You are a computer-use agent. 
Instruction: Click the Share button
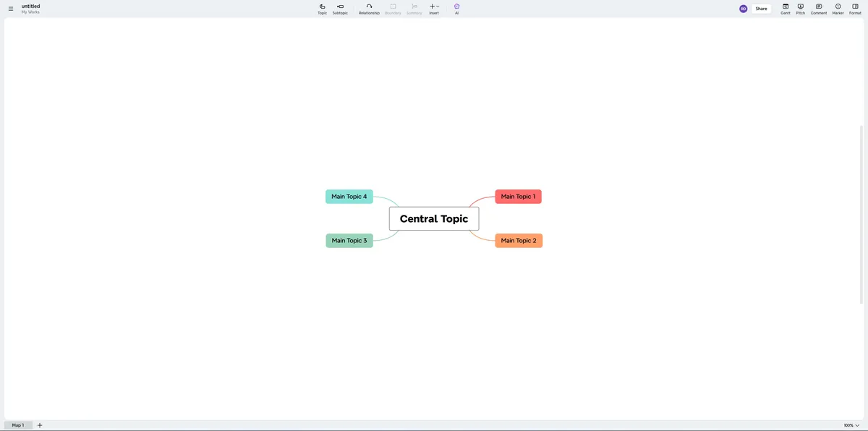pyautogui.click(x=761, y=9)
